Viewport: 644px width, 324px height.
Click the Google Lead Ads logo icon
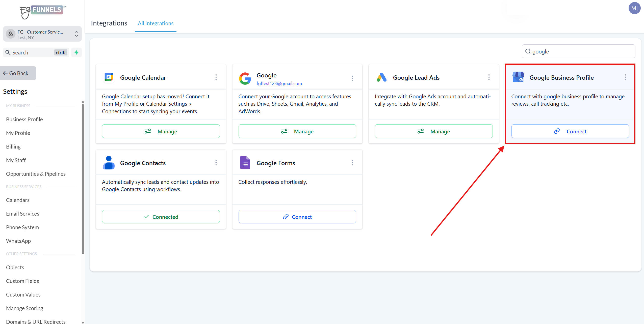click(381, 77)
